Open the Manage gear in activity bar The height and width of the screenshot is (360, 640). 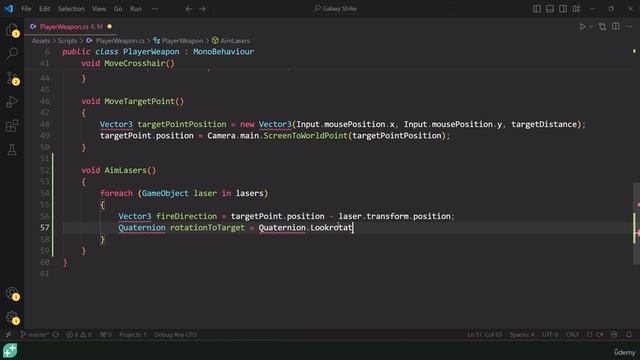coord(12,317)
